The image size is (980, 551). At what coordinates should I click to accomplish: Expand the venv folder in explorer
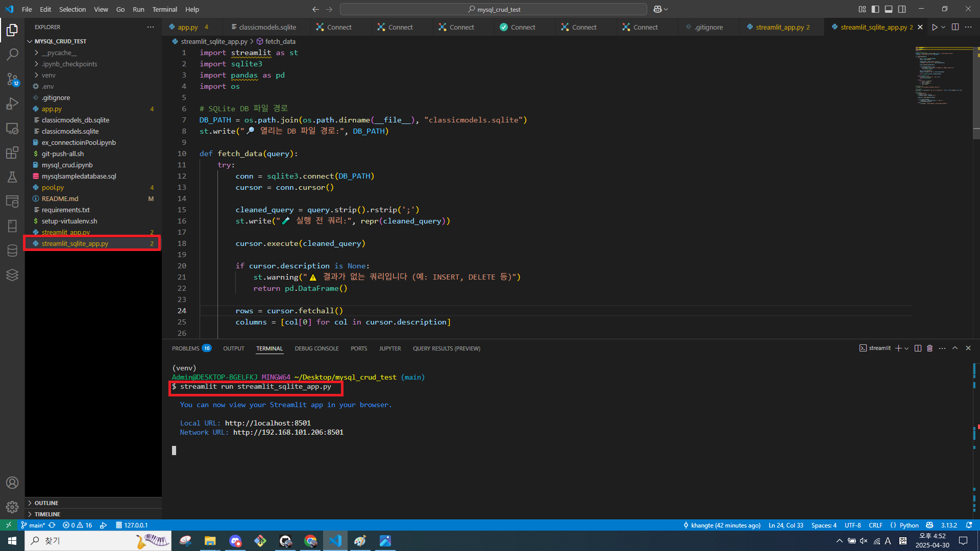click(48, 75)
